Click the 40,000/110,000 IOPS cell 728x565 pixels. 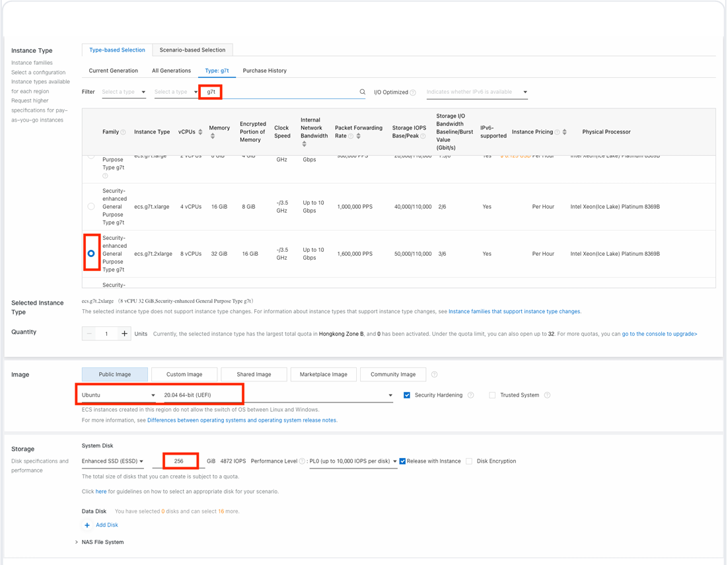click(413, 207)
